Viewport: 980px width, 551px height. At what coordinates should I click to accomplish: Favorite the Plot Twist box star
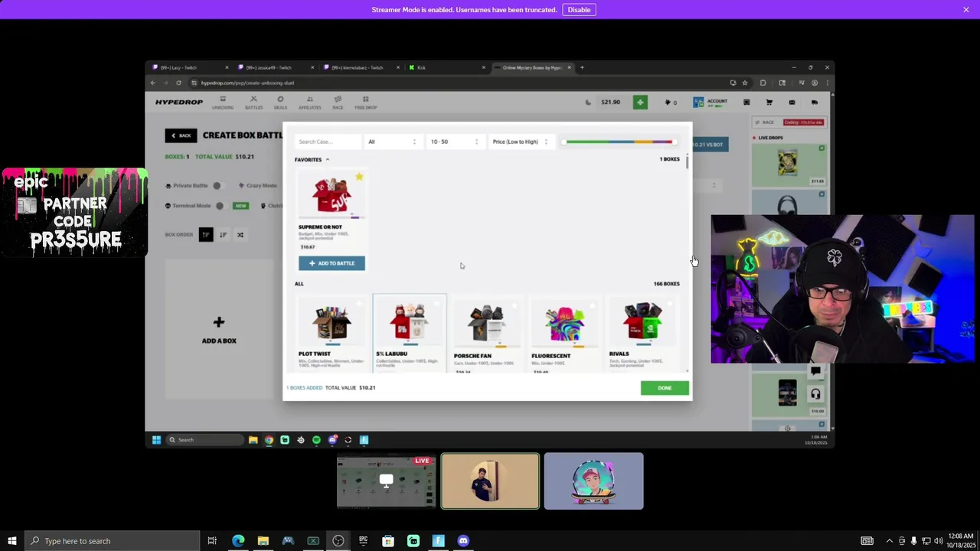(360, 304)
